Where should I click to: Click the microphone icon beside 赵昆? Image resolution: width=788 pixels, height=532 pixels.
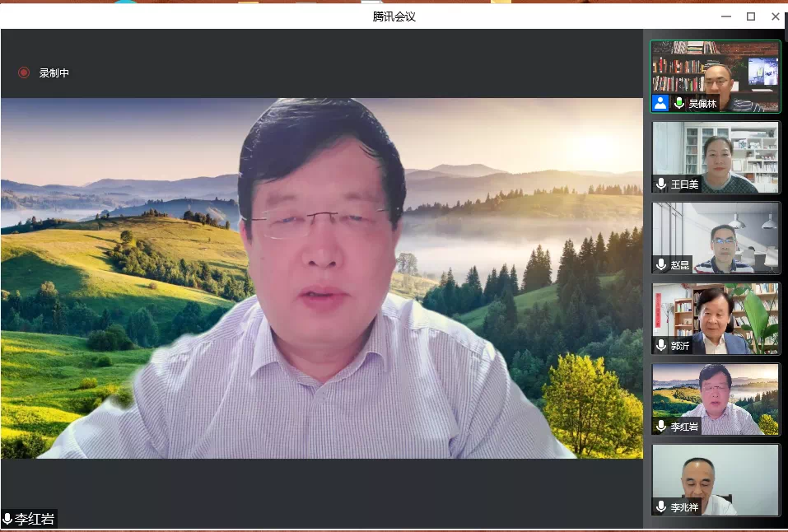click(x=661, y=264)
